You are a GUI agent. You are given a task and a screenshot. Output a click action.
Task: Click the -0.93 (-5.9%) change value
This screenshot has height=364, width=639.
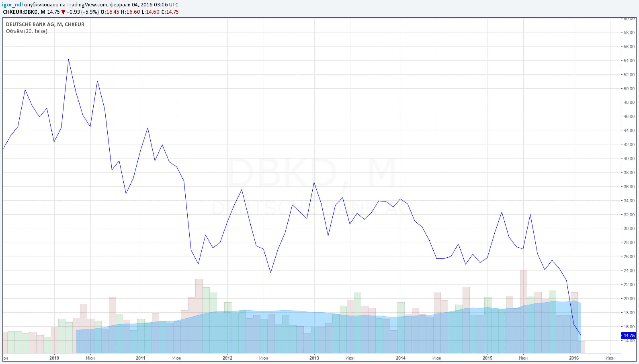(x=83, y=12)
